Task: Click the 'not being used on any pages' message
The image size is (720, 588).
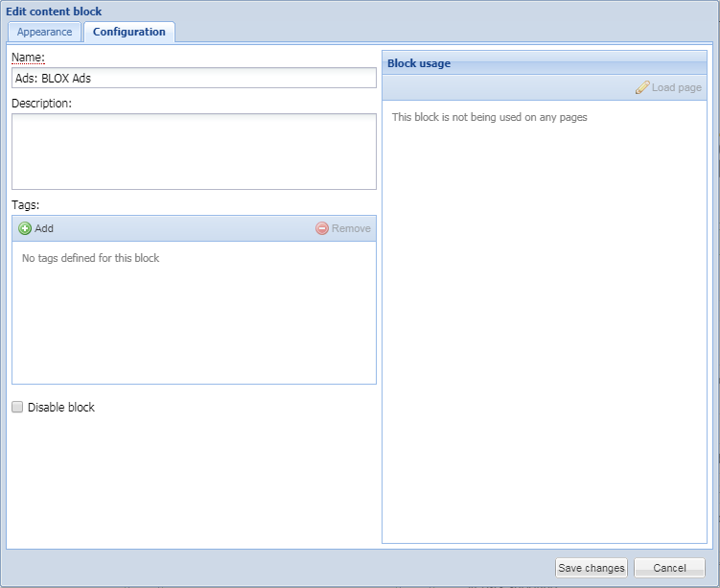Action: pyautogui.click(x=489, y=117)
